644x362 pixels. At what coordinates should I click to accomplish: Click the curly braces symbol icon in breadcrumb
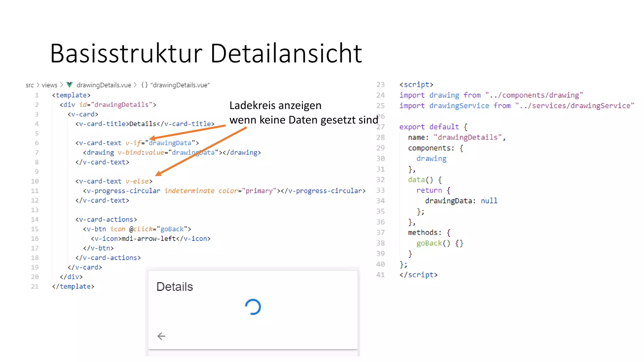click(144, 85)
